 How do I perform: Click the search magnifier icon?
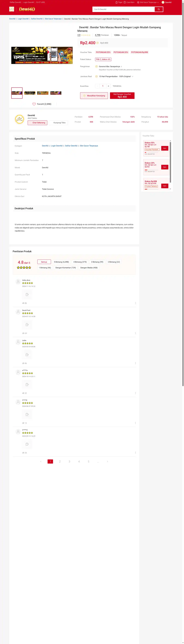point(159,9)
